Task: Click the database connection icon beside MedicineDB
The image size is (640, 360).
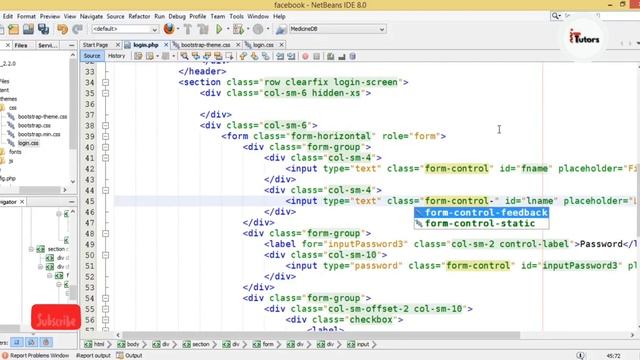Action: coord(281,29)
